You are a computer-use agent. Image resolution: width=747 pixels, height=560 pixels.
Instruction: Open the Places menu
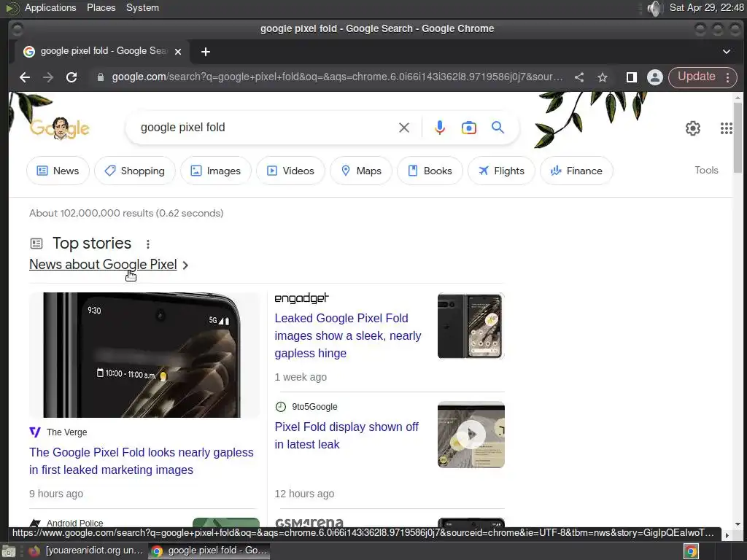(x=101, y=7)
